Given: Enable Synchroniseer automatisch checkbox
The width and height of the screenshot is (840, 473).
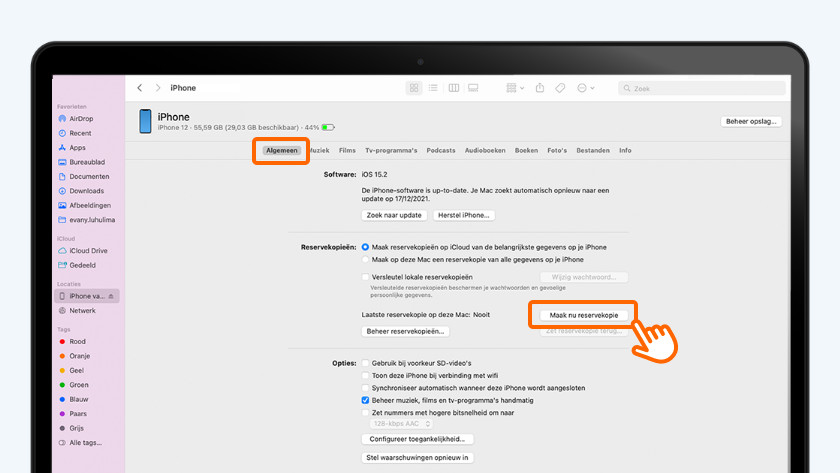Looking at the screenshot, I should pos(365,388).
